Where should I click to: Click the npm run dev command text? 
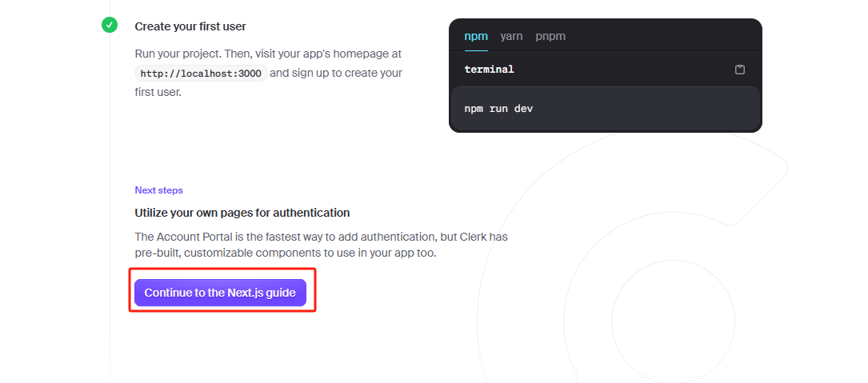(498, 109)
